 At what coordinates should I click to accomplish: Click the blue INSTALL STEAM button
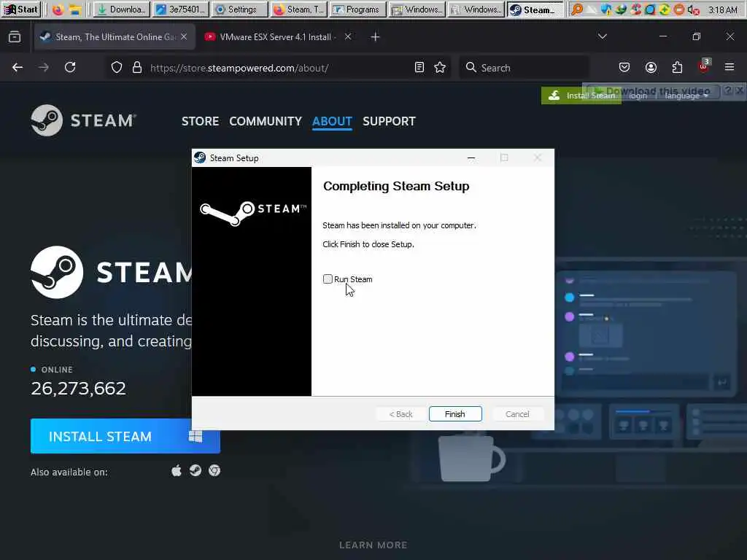(125, 436)
